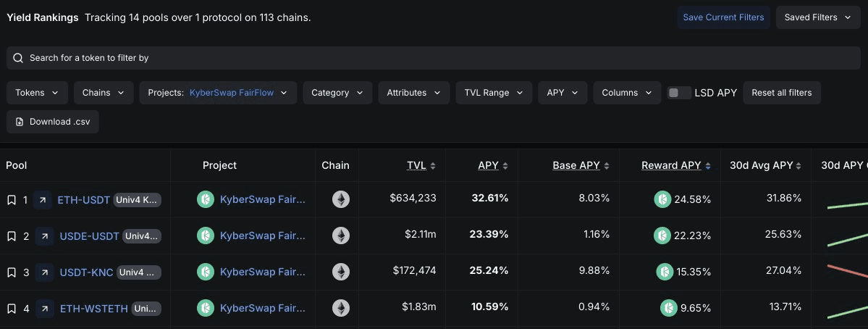This screenshot has width=868, height=329.
Task: Click the Reward APY sort arrows icon
Action: tap(708, 166)
